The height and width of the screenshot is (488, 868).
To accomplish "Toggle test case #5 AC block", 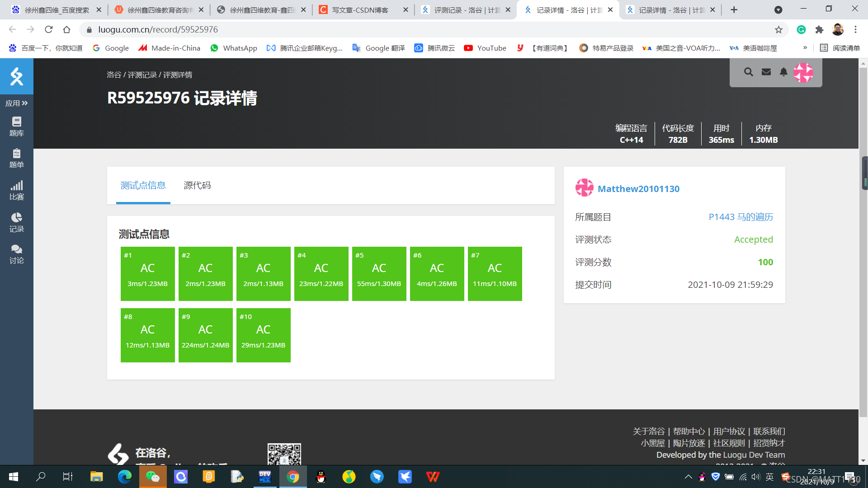I will [380, 273].
